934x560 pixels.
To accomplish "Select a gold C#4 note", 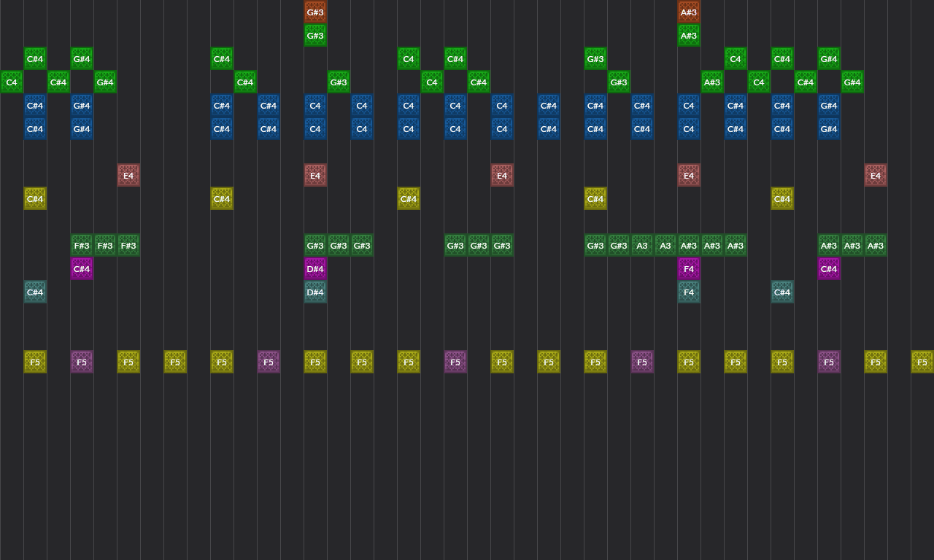I will click(x=34, y=198).
